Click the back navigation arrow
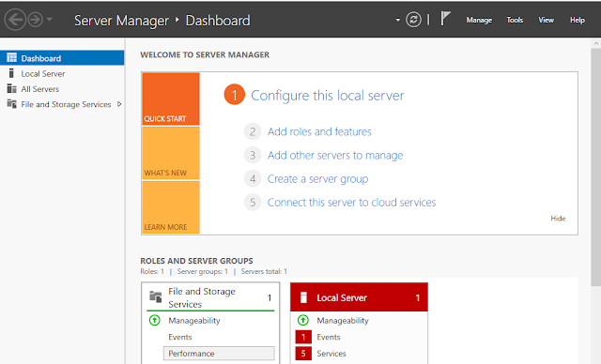The width and height of the screenshot is (601, 364). (15, 20)
